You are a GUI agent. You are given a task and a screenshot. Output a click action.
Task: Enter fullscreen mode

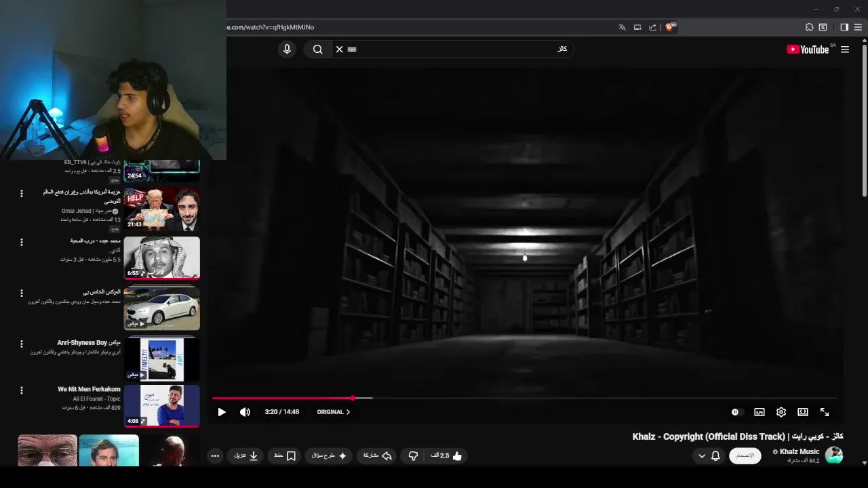pyautogui.click(x=825, y=412)
